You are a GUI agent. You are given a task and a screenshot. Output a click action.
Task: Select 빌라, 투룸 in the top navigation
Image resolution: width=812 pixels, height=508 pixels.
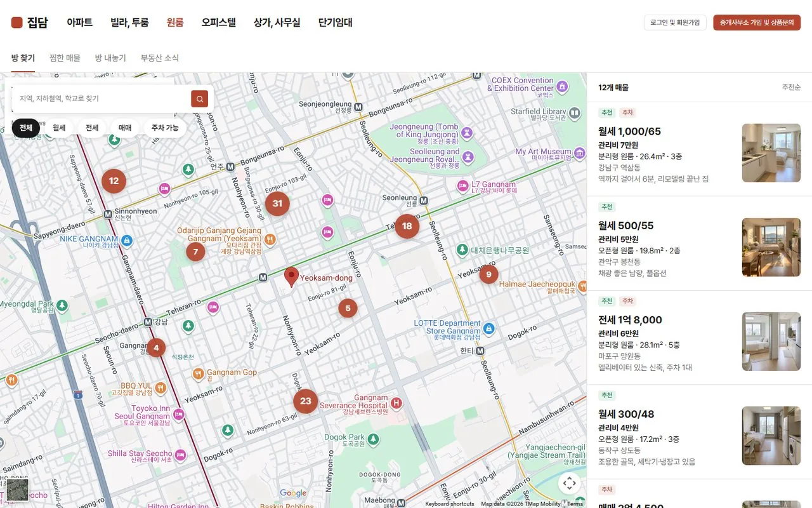(129, 23)
